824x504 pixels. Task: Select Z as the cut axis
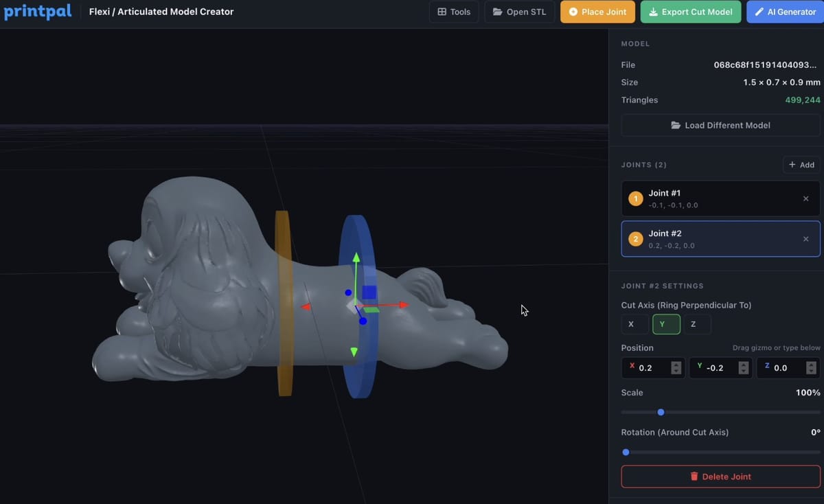697,323
